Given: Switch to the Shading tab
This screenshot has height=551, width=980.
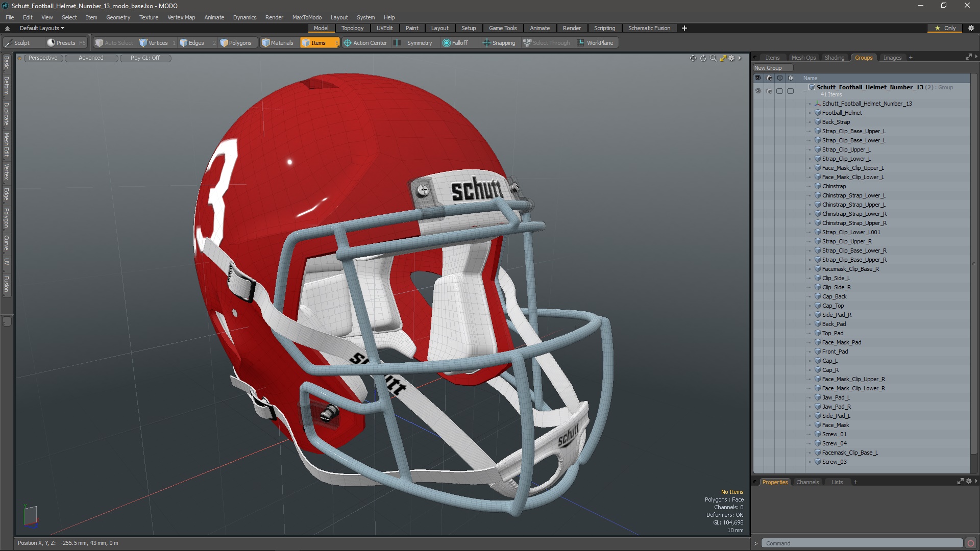Looking at the screenshot, I should pos(835,58).
